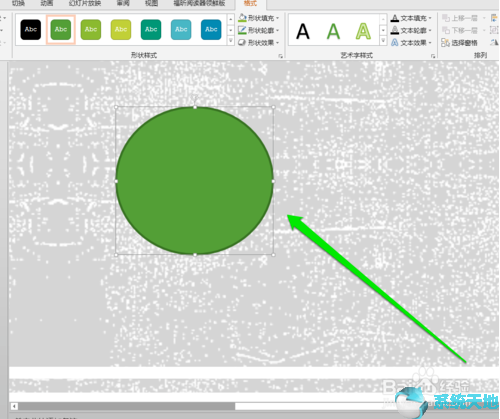Image resolution: width=500 pixels, height=419 pixels.
Task: Choose the yellow-green Abc shape style
Action: 121,30
